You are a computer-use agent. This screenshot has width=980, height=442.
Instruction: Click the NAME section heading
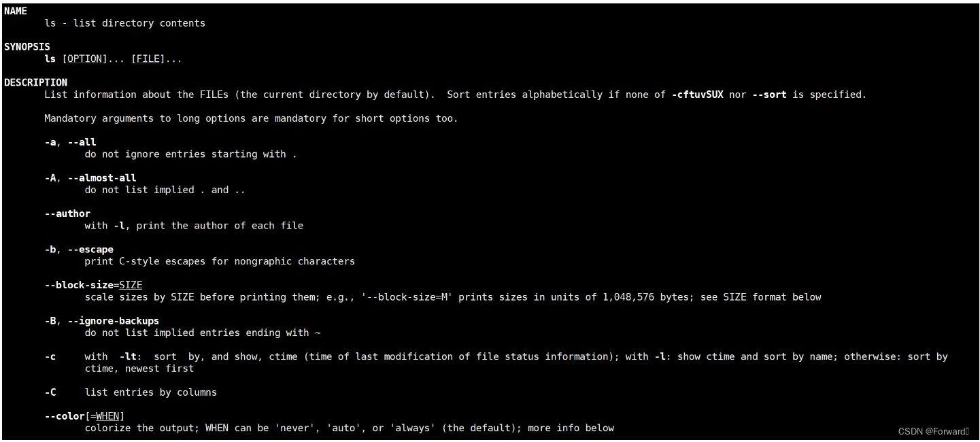(x=16, y=11)
